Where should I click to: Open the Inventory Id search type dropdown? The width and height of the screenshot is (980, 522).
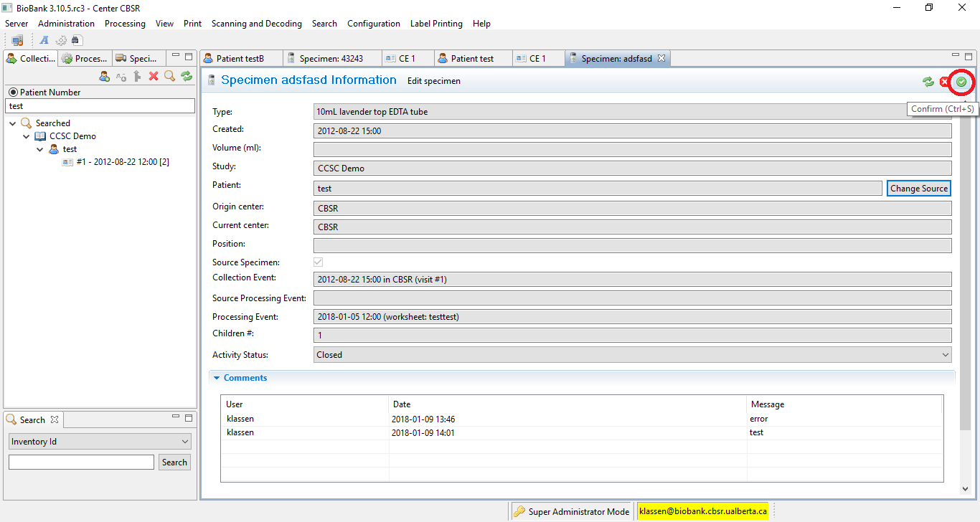pos(100,442)
